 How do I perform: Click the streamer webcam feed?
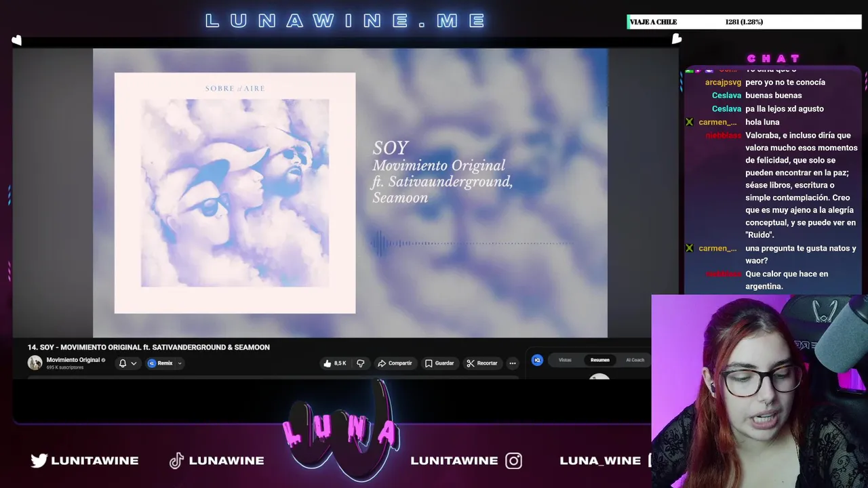point(759,391)
